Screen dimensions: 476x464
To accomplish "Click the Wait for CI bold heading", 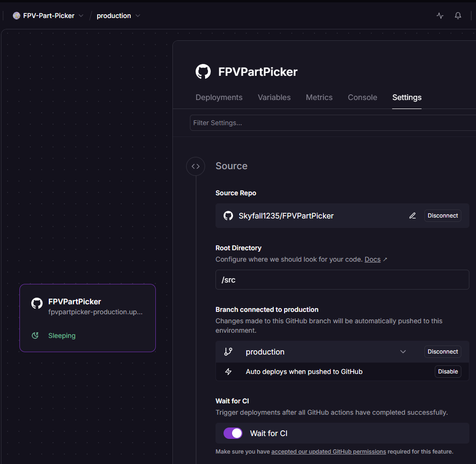I will click(x=232, y=401).
